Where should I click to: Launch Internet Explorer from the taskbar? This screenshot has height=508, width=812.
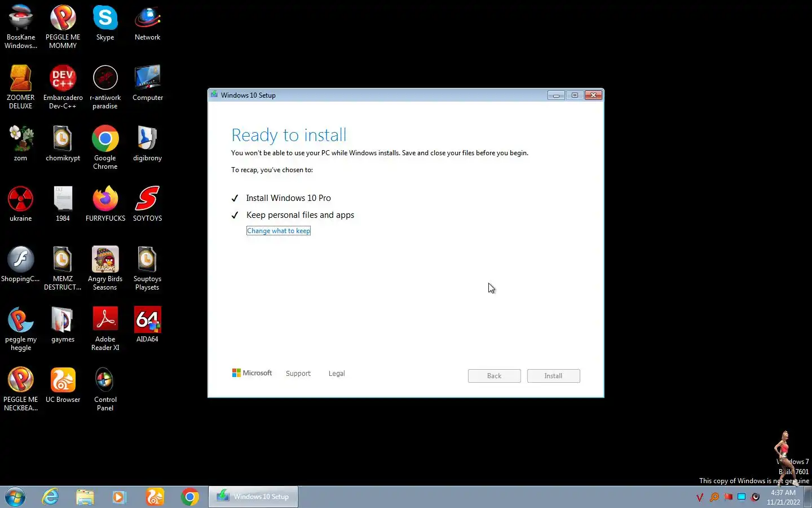click(x=50, y=497)
